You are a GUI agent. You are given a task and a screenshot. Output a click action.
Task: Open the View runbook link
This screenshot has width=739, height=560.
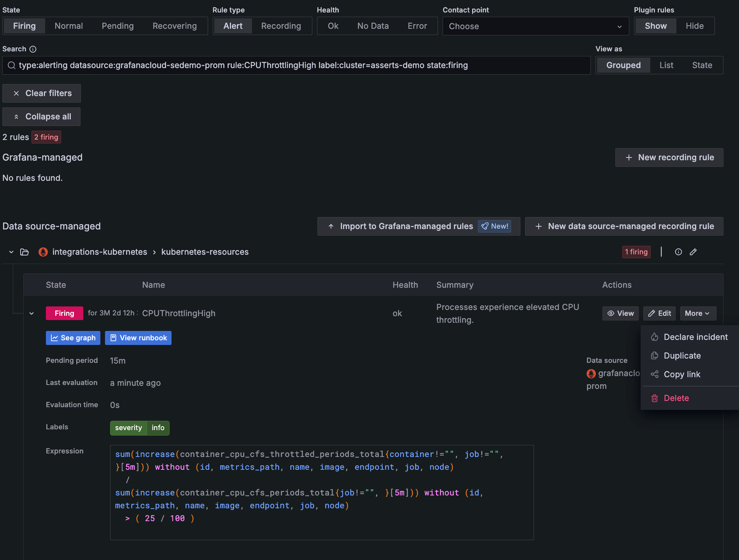click(x=138, y=338)
